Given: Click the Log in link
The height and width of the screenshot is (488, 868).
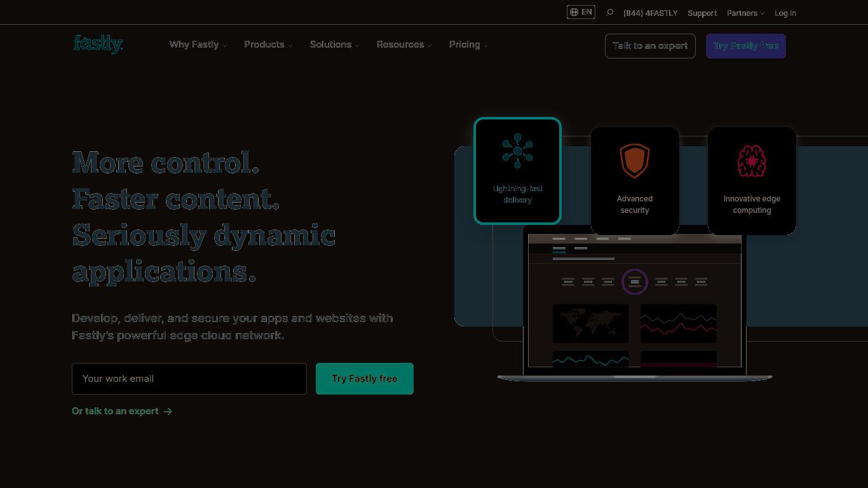Looking at the screenshot, I should click(785, 13).
